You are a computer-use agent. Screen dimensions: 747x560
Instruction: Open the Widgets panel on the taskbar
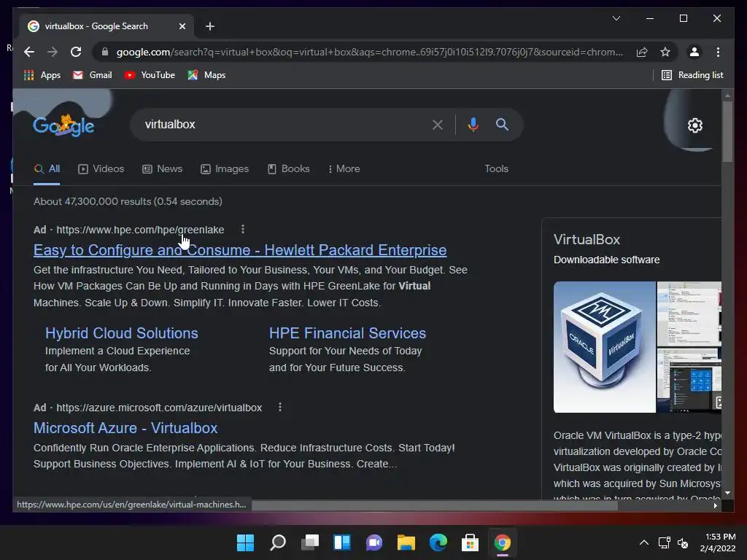342,542
